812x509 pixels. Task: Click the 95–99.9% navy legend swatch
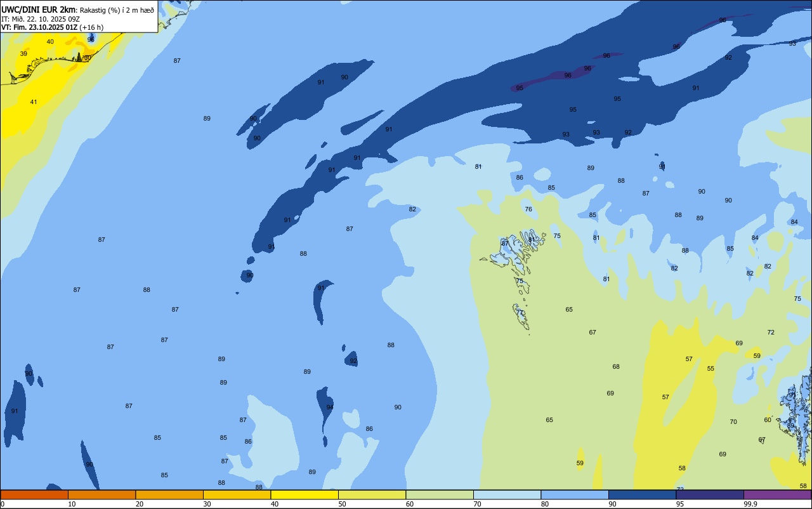click(x=710, y=494)
